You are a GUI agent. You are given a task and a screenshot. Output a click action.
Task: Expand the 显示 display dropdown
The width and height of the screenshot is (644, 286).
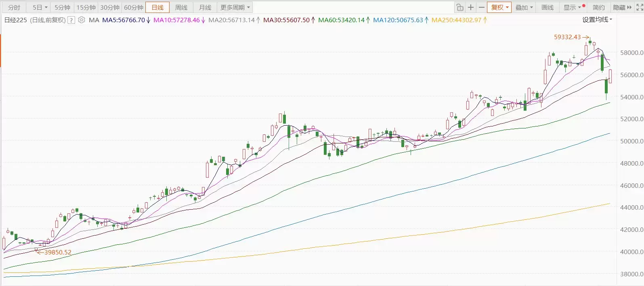click(572, 7)
